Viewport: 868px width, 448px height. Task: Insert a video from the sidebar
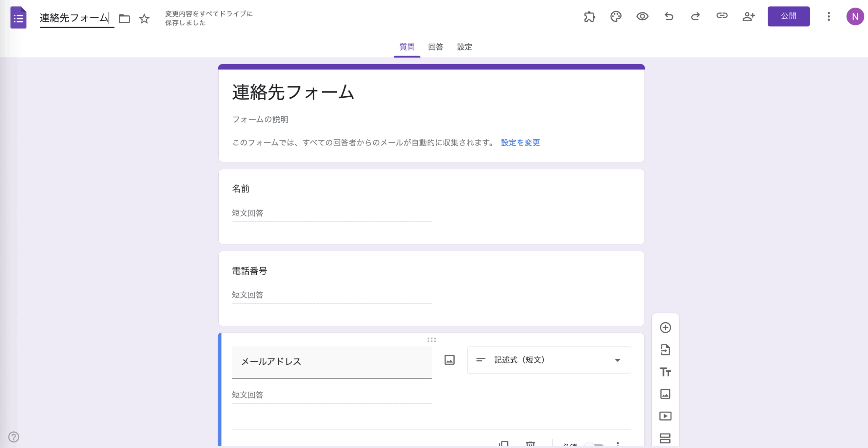tap(665, 416)
